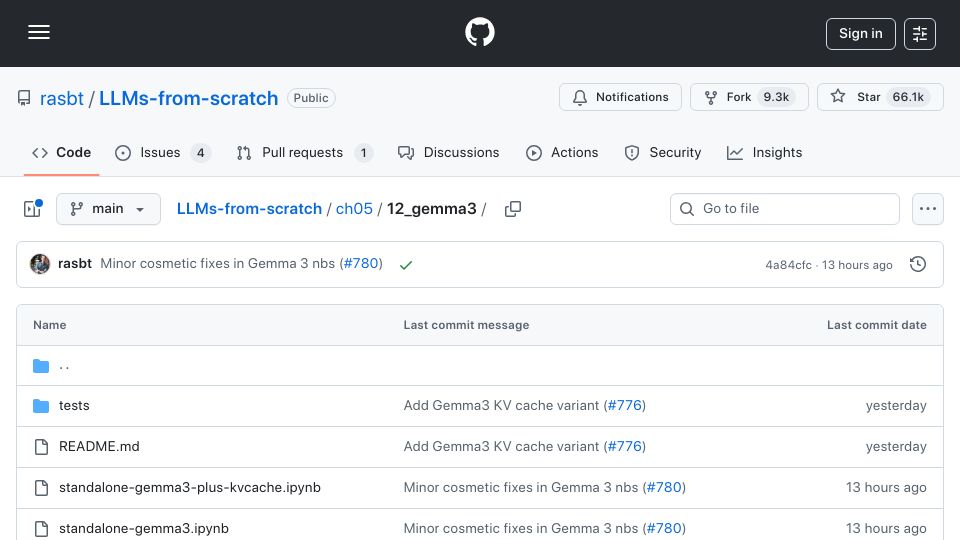This screenshot has height=540, width=960.
Task: Go to GitHub homepage via Octocat logo
Action: [479, 32]
